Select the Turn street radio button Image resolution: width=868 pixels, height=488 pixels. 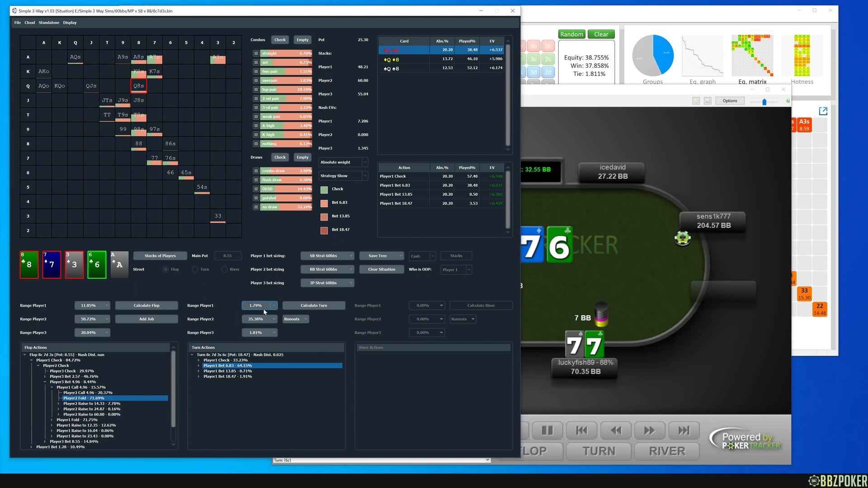click(x=195, y=269)
